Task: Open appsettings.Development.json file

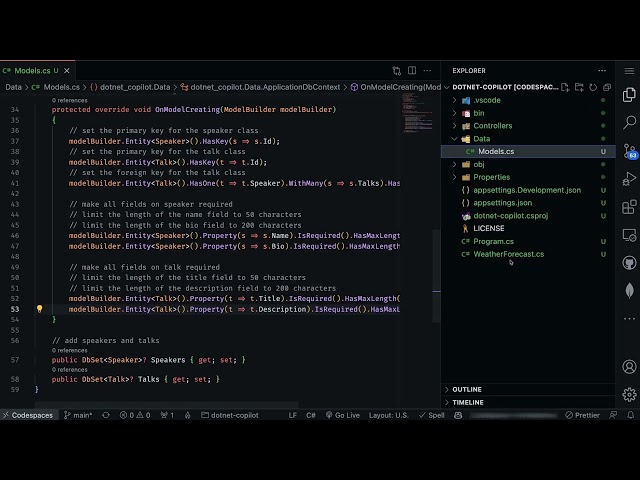Action: (527, 190)
